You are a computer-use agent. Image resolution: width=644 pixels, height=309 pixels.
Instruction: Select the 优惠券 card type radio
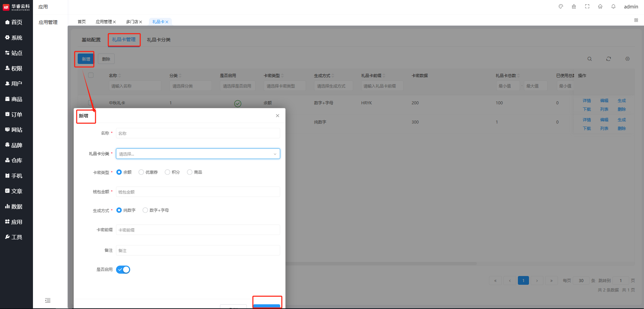pos(141,172)
